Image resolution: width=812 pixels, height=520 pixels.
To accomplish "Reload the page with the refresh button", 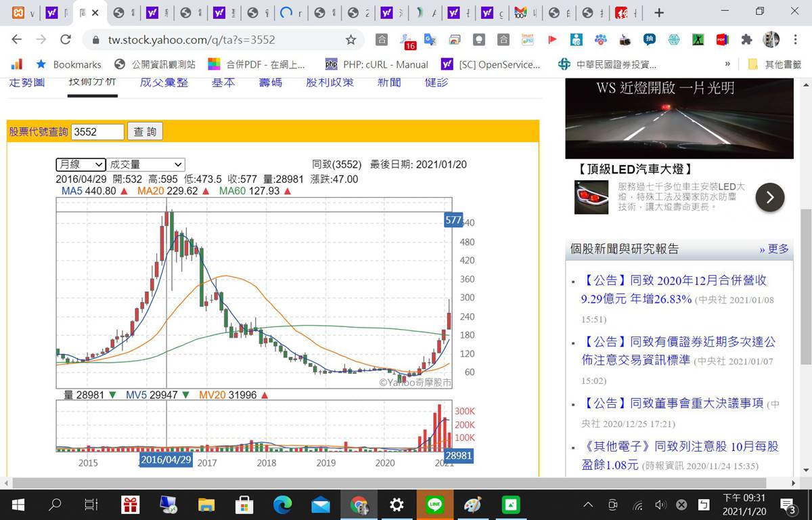I will click(66, 40).
